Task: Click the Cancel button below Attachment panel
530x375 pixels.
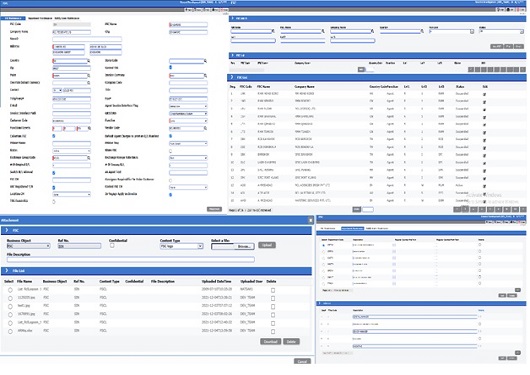Action: pyautogui.click(x=302, y=361)
